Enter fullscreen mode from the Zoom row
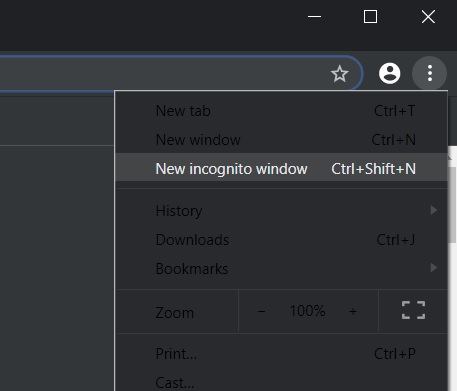 tap(413, 310)
